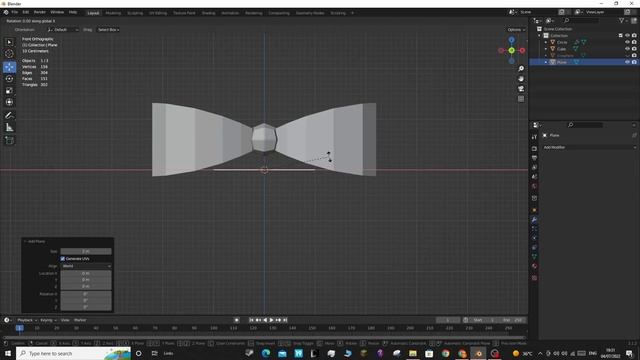640x360 pixels.
Task: Hide the Cube object with its eye icon
Action: point(627,49)
